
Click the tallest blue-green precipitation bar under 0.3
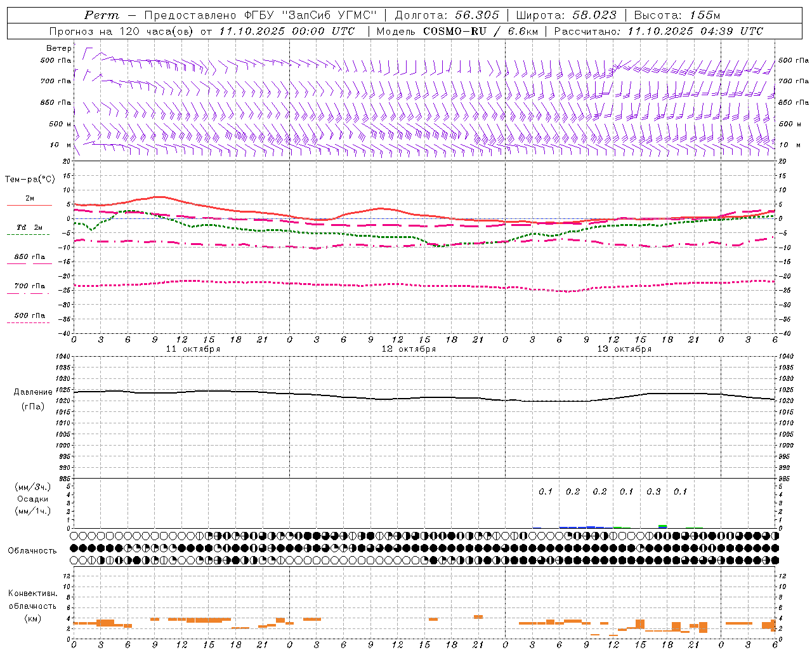(662, 526)
